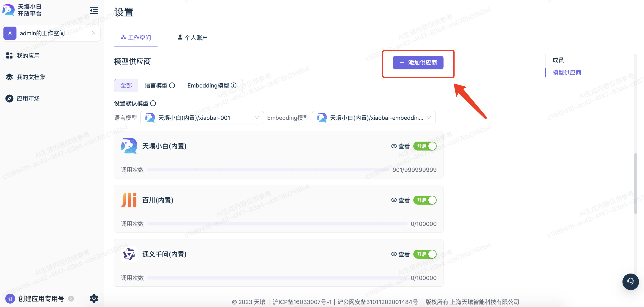Viewport: 644px width, 307px height.
Task: Filter providers by 语言模型
Action: tap(160, 85)
